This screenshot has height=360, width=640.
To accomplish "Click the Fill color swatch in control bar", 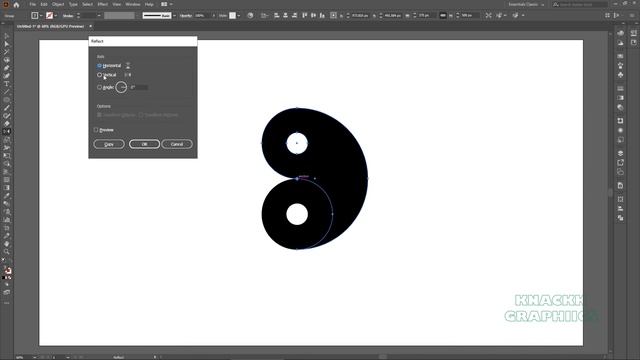I will coord(35,16).
